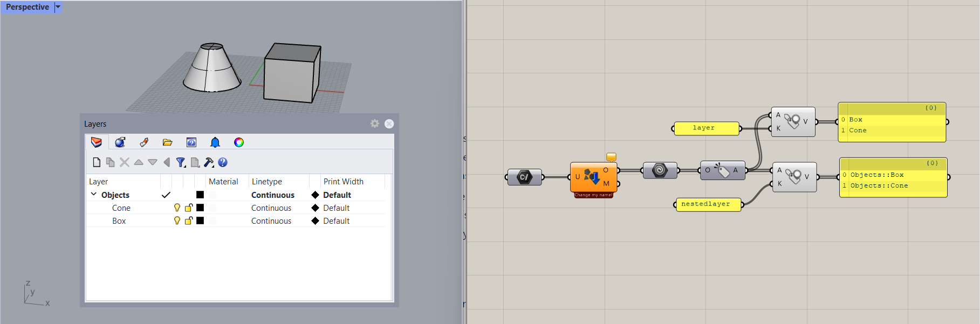The image size is (980, 324).
Task: Open the Perspective viewport dropdown arrow
Action: pyautogui.click(x=58, y=7)
